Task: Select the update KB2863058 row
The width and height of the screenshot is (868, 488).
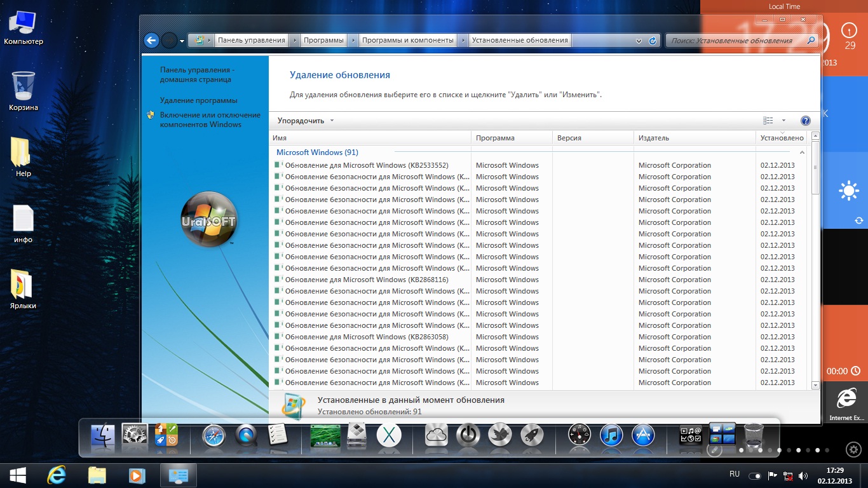Action: click(538, 337)
